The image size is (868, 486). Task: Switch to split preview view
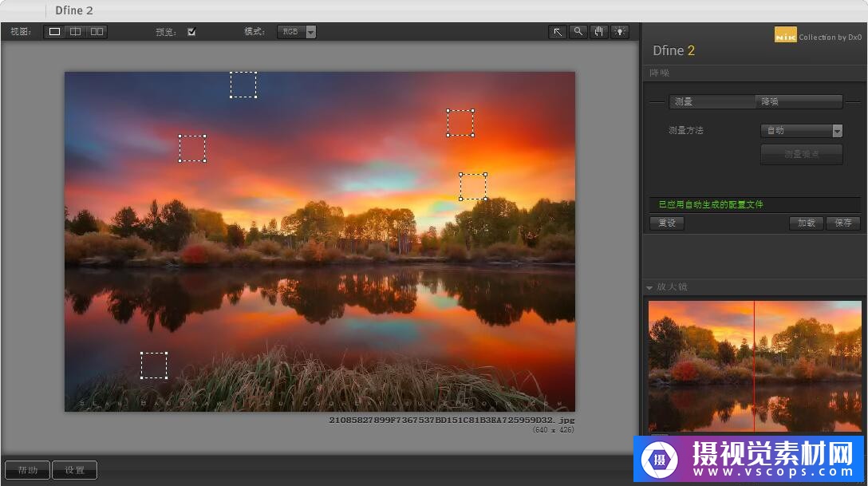point(75,32)
